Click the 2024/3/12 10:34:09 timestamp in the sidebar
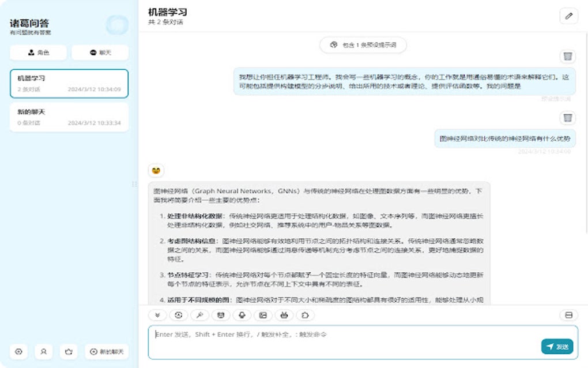 click(x=94, y=89)
